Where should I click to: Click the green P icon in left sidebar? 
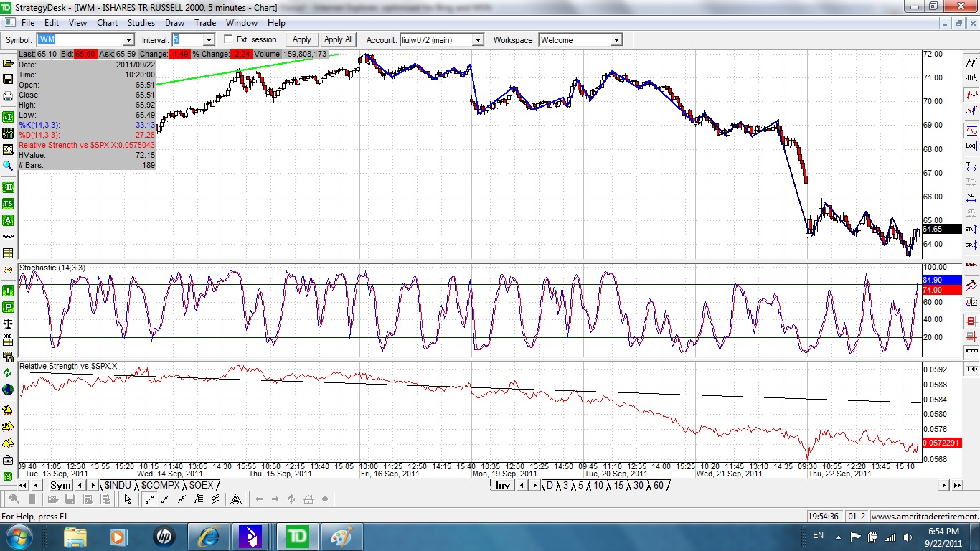(8, 307)
